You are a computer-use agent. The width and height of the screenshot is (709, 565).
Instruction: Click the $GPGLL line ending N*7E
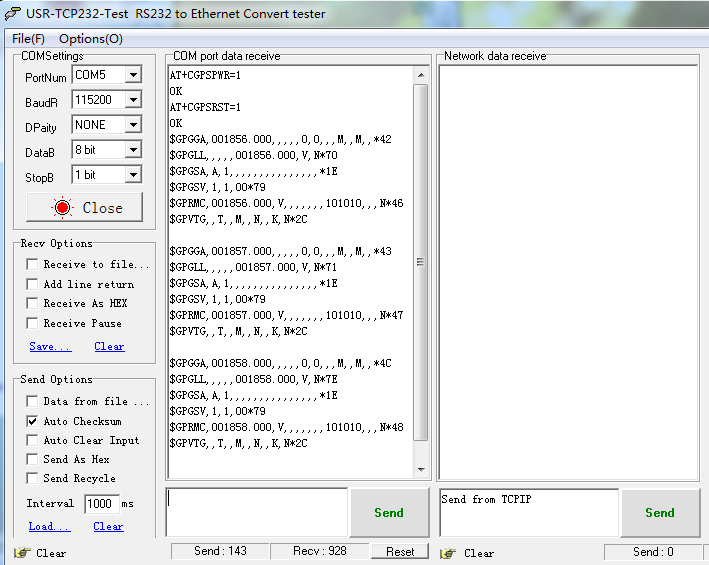pyautogui.click(x=254, y=379)
